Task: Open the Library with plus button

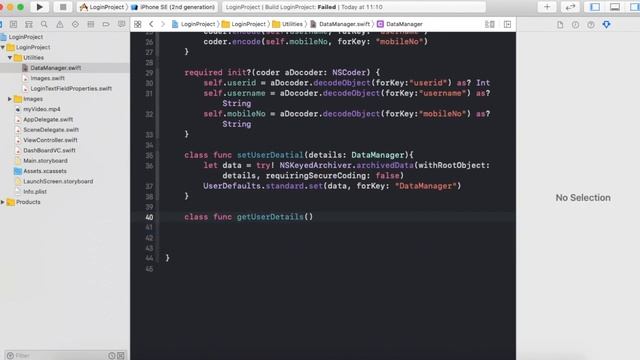Action: 547,7
